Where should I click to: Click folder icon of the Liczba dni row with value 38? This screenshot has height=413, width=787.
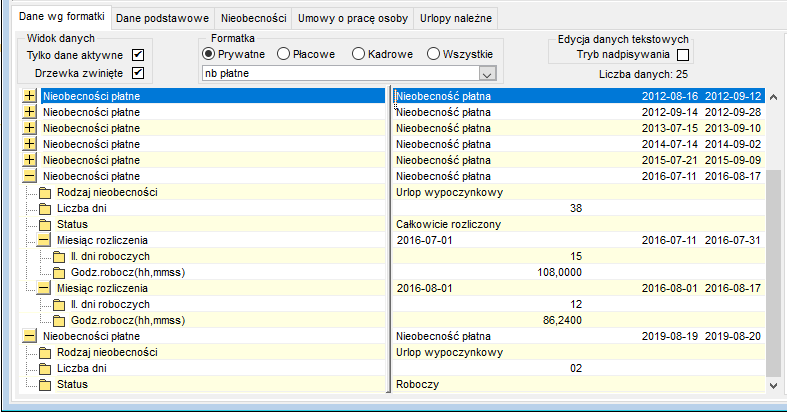(45, 209)
